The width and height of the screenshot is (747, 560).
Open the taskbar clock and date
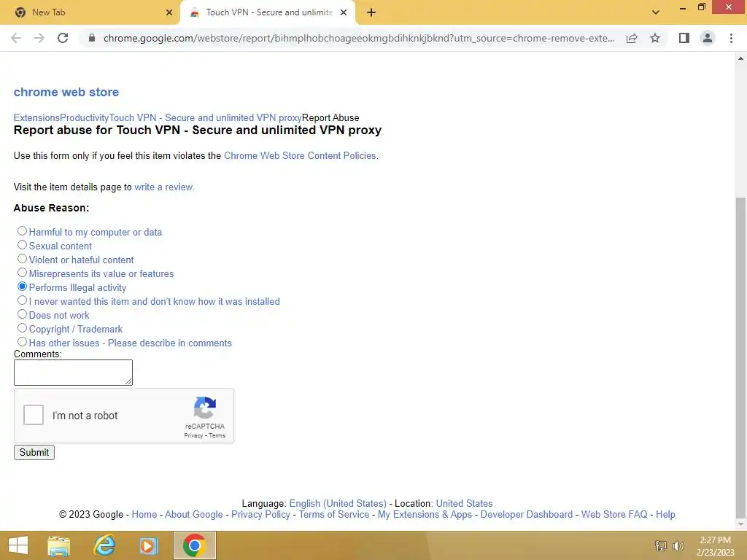pyautogui.click(x=715, y=546)
